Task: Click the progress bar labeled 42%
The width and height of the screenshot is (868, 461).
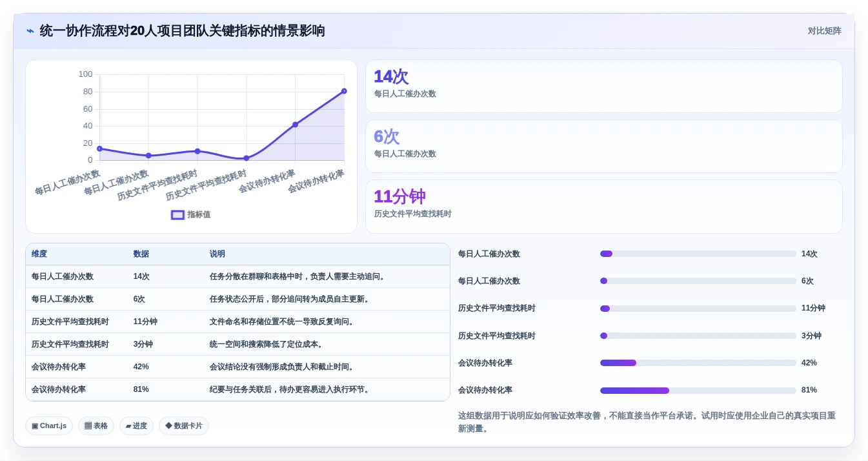Action: [x=698, y=363]
